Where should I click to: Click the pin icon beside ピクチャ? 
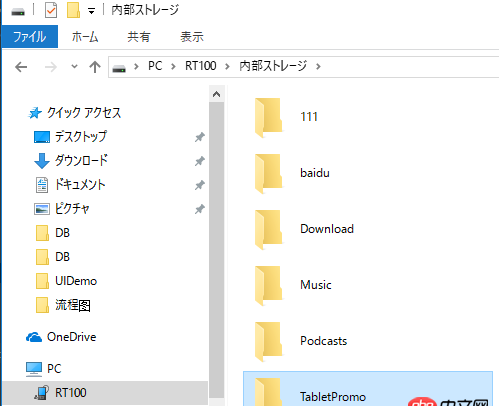click(200, 209)
